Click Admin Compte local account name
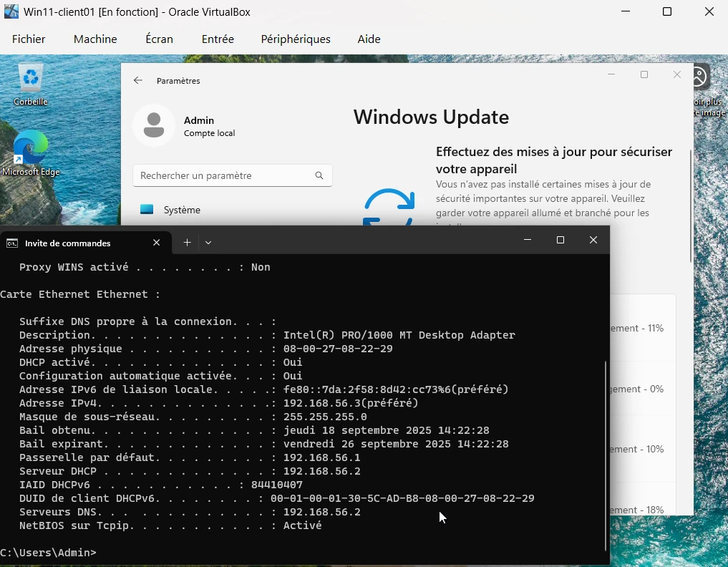 pos(210,126)
